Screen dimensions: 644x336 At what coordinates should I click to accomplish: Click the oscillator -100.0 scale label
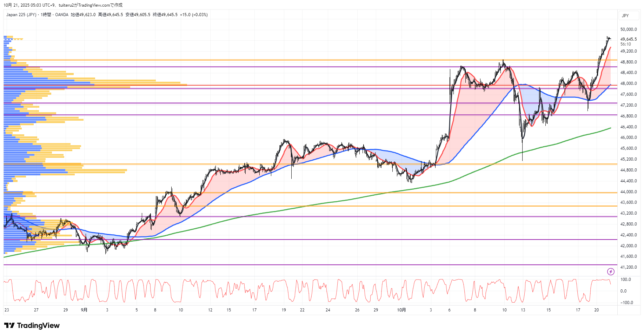tap(626, 303)
